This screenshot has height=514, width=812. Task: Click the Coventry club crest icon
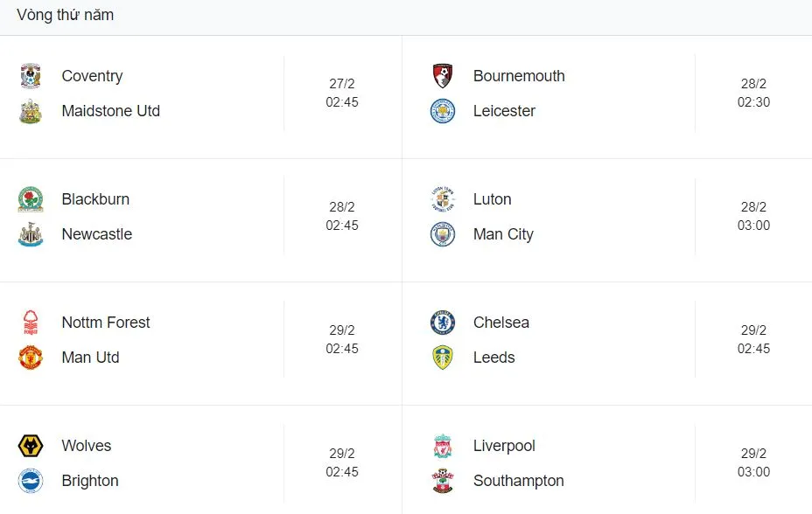point(31,76)
